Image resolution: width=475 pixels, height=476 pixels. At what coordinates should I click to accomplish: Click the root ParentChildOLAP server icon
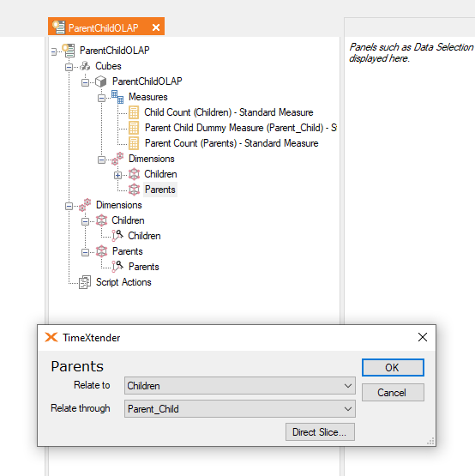coord(69,51)
